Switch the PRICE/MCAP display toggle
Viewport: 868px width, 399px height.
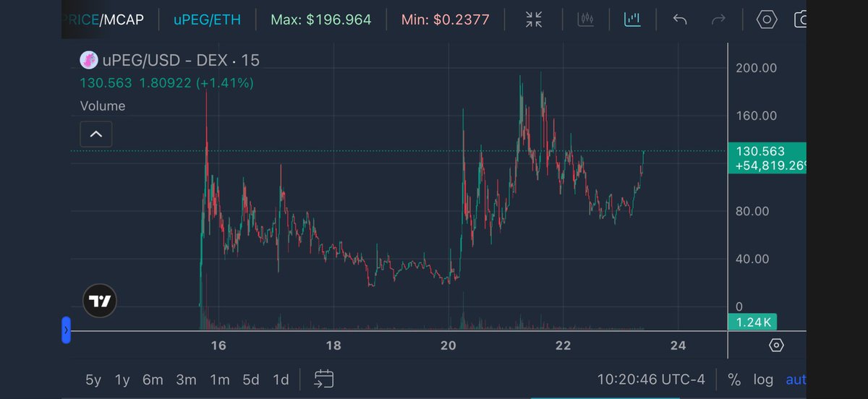click(103, 20)
